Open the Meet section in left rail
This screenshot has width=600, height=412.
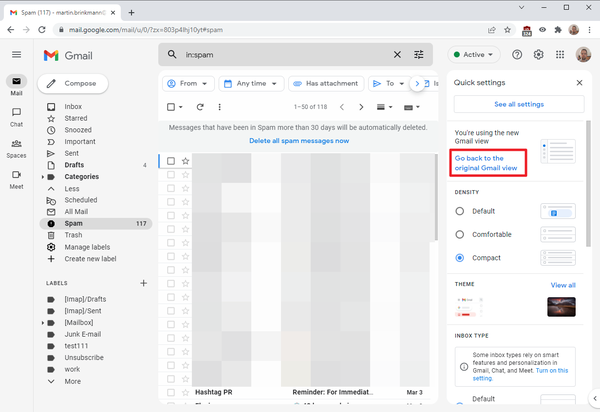pyautogui.click(x=16, y=179)
